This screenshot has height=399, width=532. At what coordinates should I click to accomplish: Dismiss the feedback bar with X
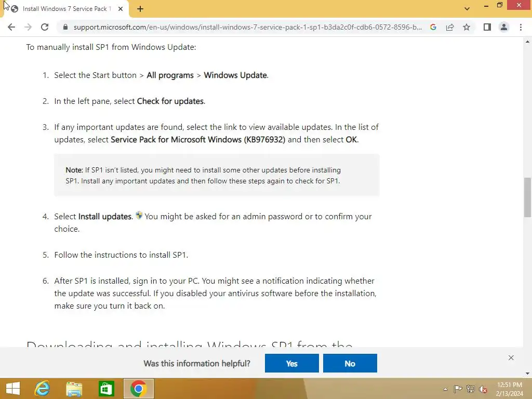(511, 357)
